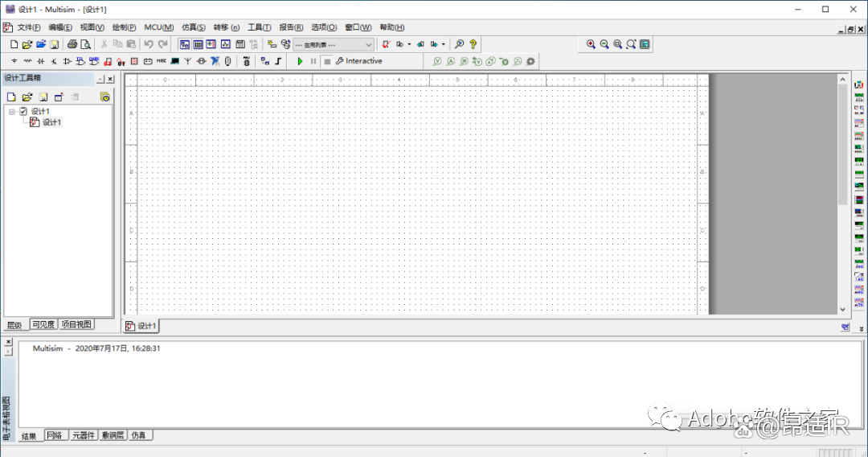
Task: Open the In-Use List dropdown
Action: (334, 45)
